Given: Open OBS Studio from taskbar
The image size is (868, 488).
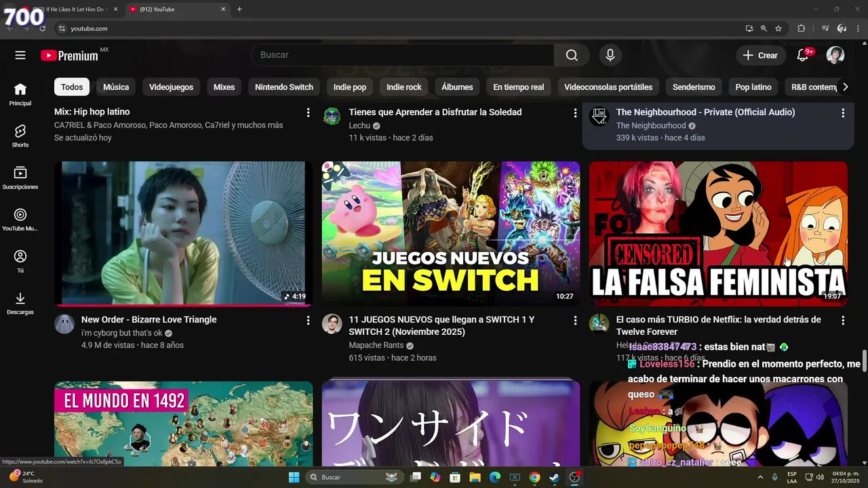Looking at the screenshot, I should point(574,477).
